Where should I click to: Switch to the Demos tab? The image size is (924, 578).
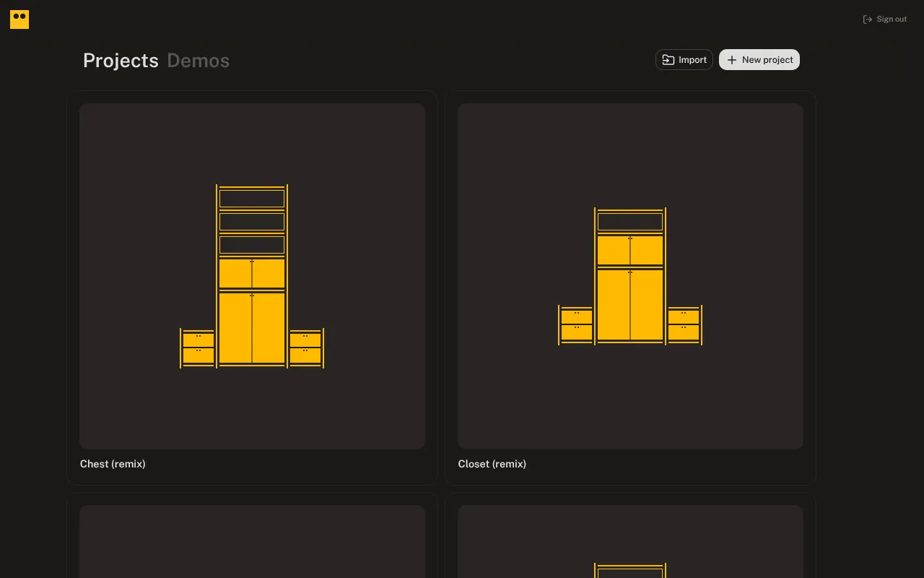[199, 61]
